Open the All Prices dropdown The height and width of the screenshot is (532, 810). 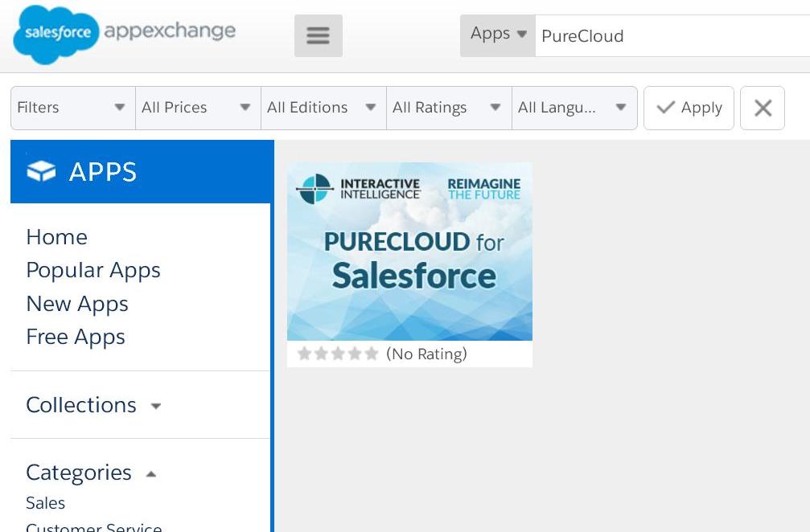click(198, 108)
